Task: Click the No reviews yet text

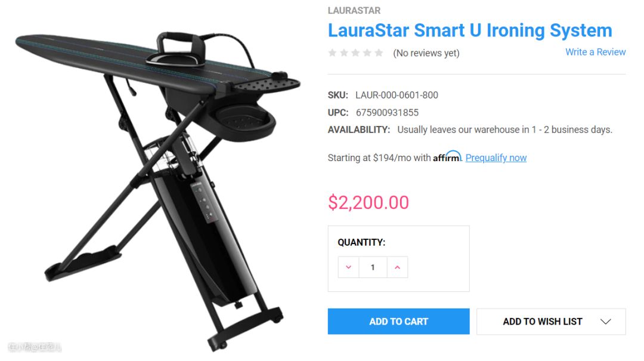Action: (x=426, y=53)
